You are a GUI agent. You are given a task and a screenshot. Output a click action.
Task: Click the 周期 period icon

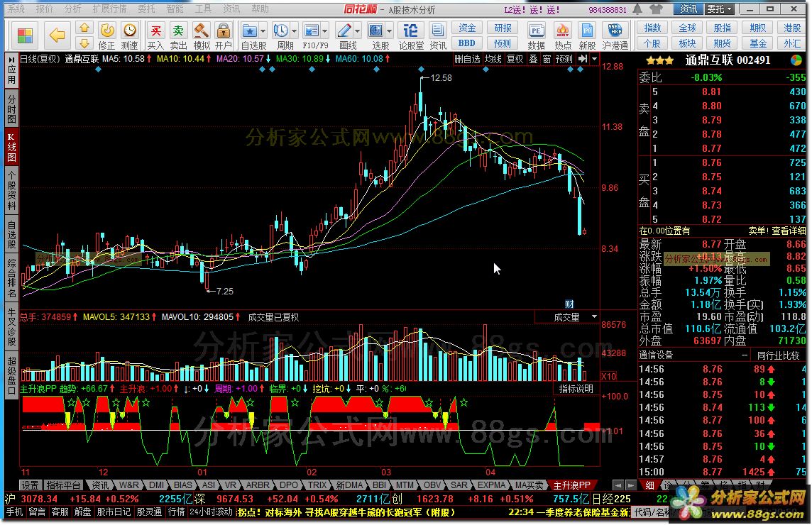click(x=281, y=31)
